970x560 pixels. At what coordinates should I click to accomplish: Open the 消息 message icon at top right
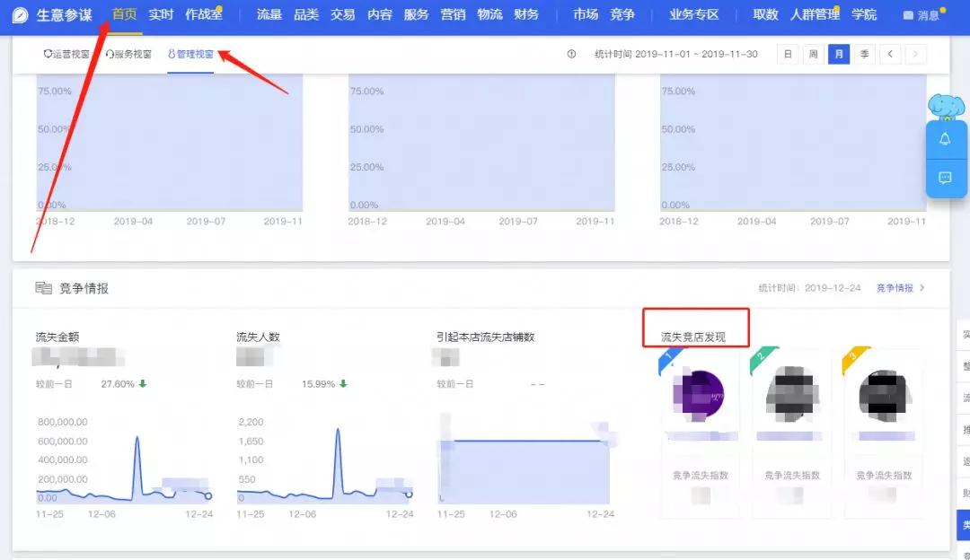click(x=910, y=13)
